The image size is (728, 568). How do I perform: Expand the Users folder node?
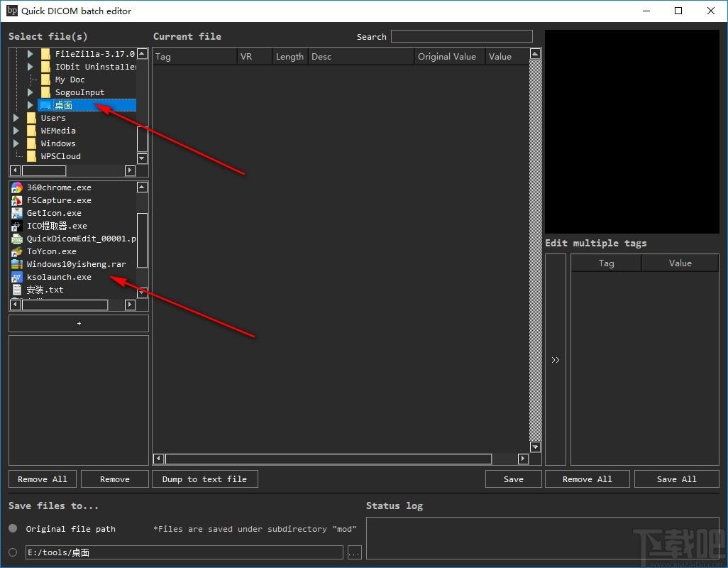click(16, 118)
